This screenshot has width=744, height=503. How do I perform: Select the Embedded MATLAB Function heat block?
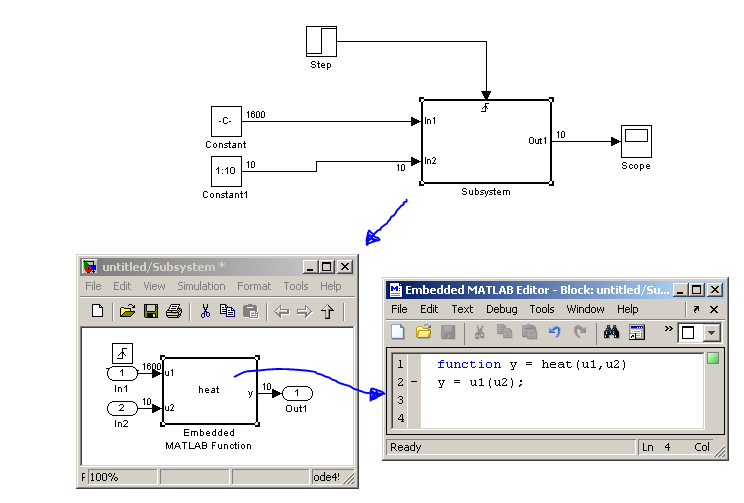[x=209, y=390]
